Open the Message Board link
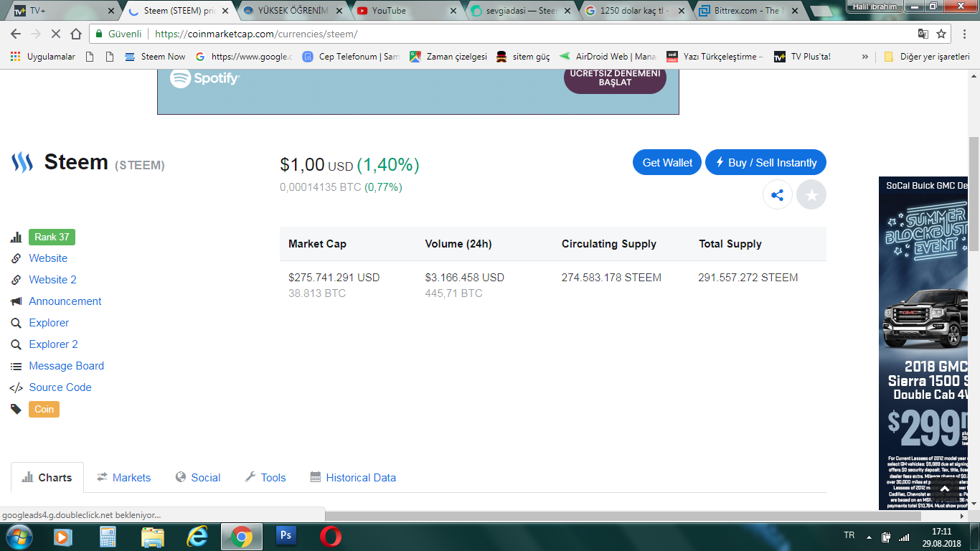Screen dimensions: 980x551 point(66,366)
